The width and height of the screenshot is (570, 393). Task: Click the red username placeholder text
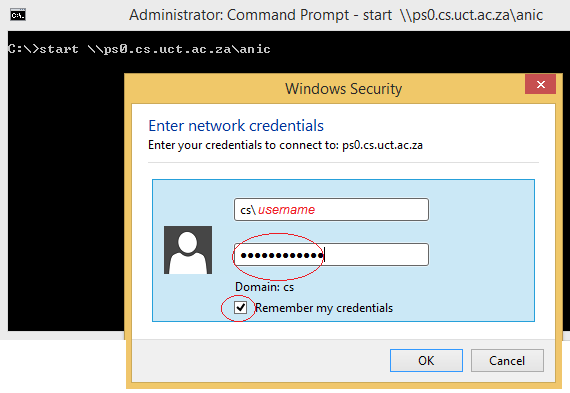[x=286, y=210]
